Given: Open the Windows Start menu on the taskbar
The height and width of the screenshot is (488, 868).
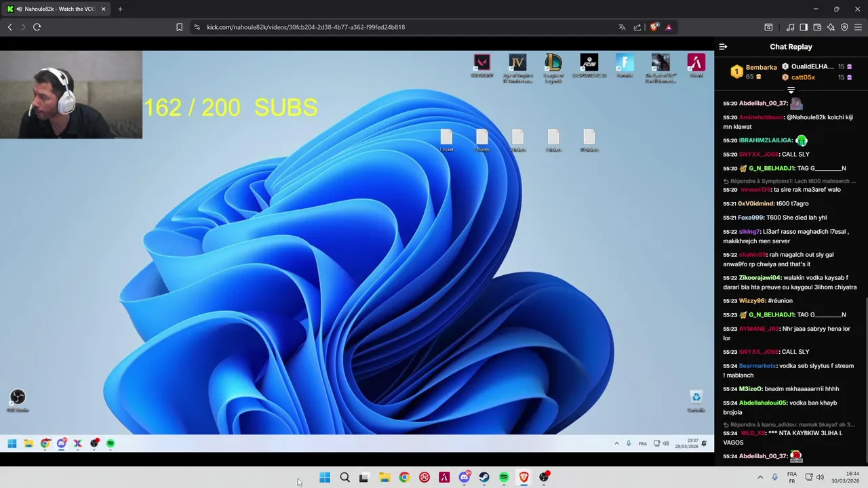Looking at the screenshot, I should 325,477.
